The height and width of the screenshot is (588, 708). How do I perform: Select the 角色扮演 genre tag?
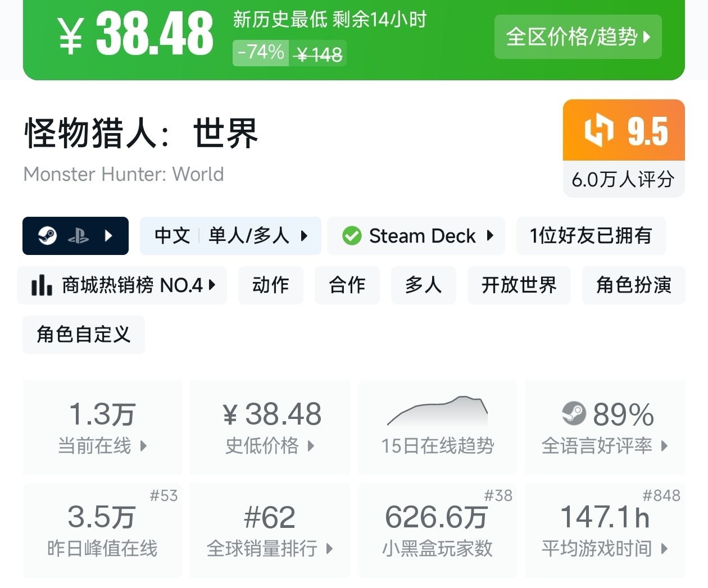point(633,285)
